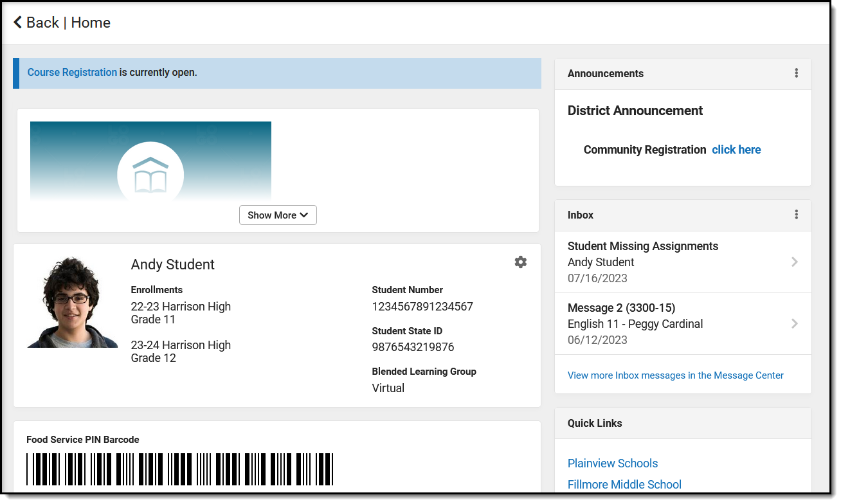Click Blended Learning Group value Virtual
The height and width of the screenshot is (504, 841).
point(388,388)
